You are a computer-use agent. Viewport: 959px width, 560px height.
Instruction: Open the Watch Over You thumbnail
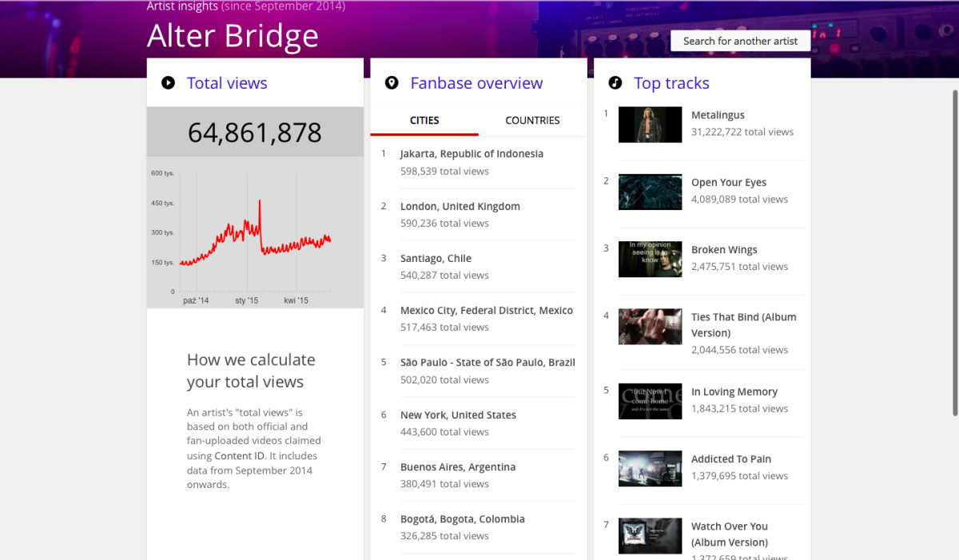click(x=650, y=536)
